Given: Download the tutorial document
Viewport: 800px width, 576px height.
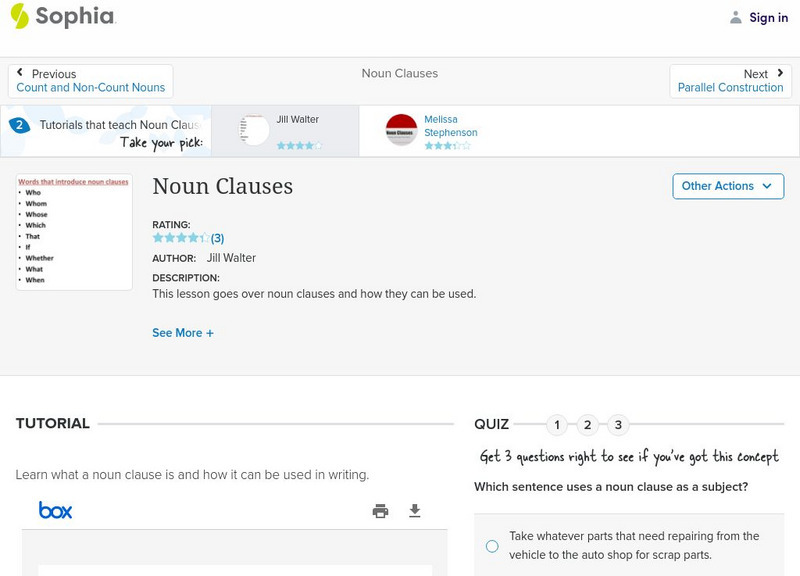Looking at the screenshot, I should click(415, 511).
